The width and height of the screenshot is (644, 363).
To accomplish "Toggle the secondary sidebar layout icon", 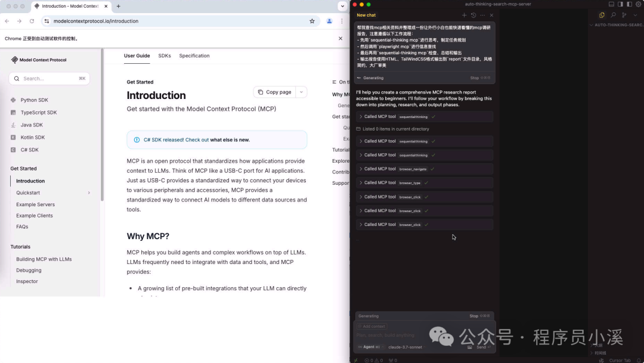I will click(x=620, y=4).
